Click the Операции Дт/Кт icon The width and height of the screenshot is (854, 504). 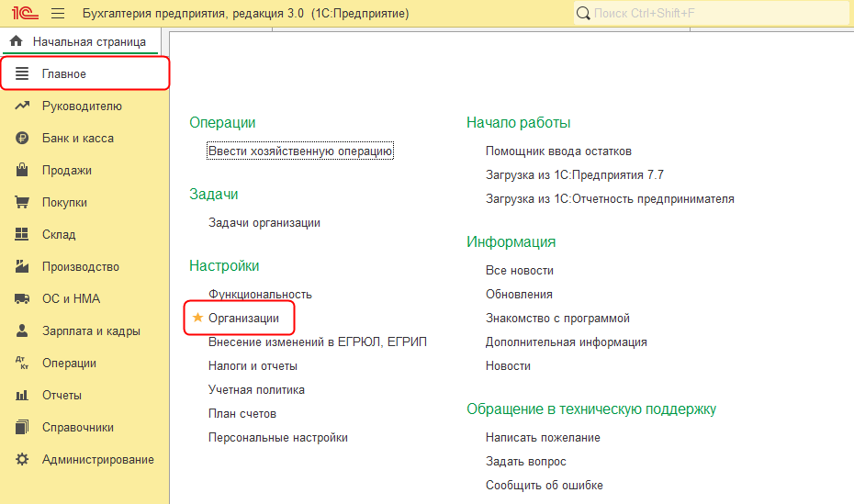(22, 363)
